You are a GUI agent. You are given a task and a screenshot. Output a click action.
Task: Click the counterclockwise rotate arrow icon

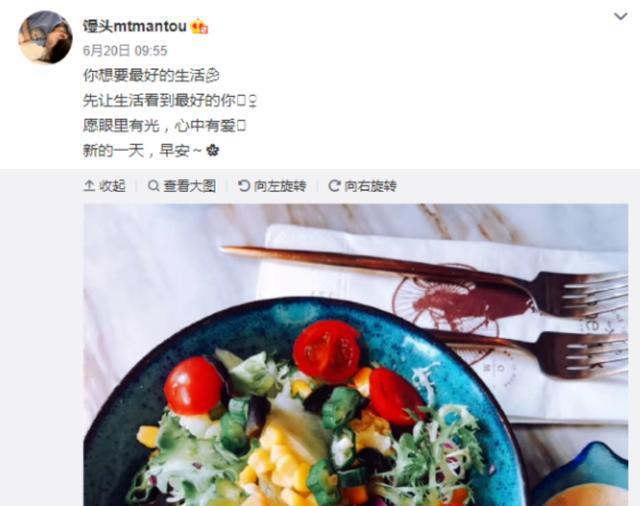pyautogui.click(x=244, y=186)
